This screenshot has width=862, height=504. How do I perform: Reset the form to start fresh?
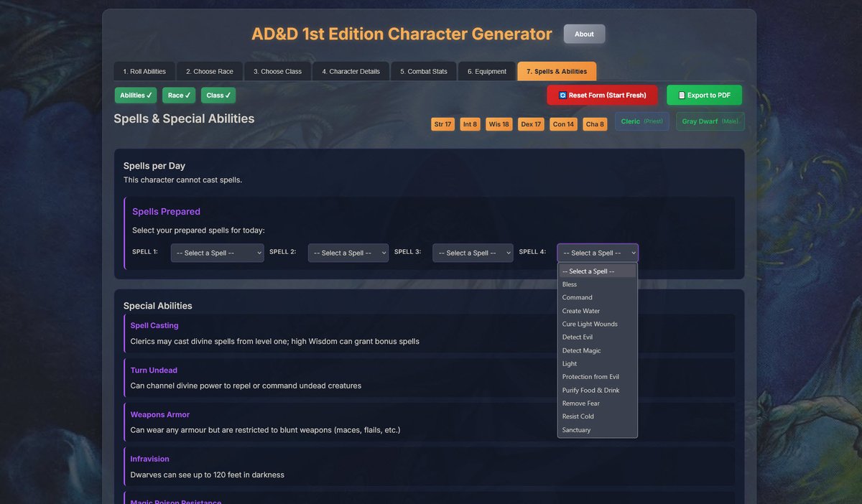click(602, 95)
